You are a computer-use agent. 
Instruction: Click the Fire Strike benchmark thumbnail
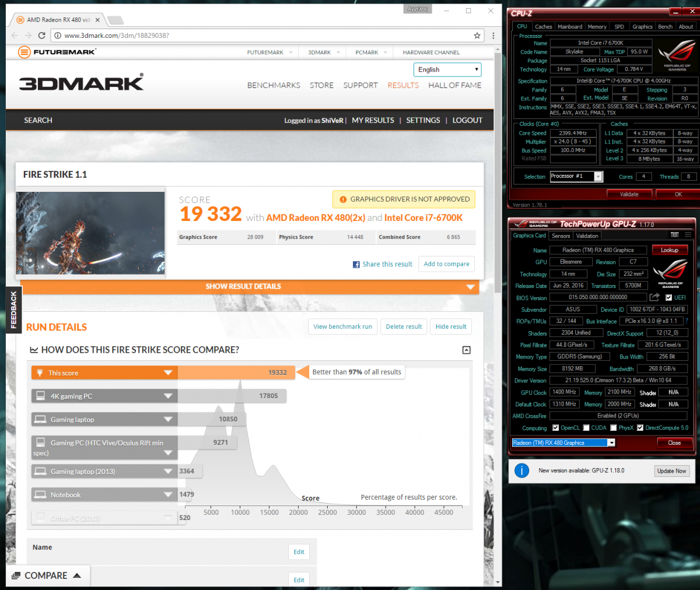tap(90, 233)
